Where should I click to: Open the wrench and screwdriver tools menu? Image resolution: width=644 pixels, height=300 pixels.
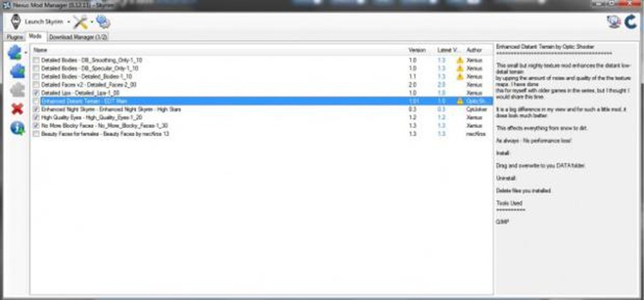80,22
